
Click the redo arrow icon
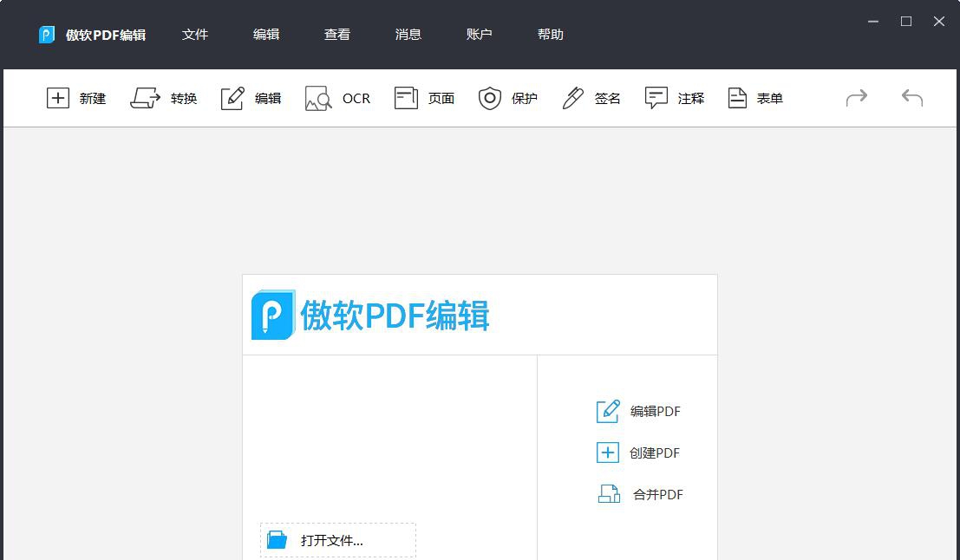tap(857, 97)
